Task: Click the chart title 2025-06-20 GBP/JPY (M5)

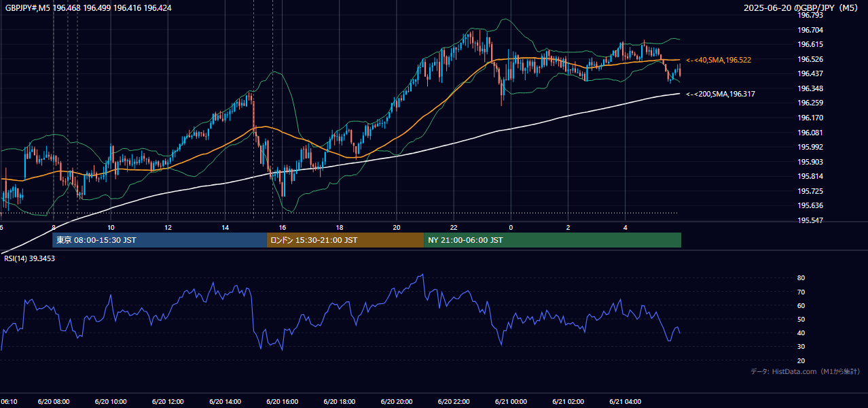Action: 801,7
